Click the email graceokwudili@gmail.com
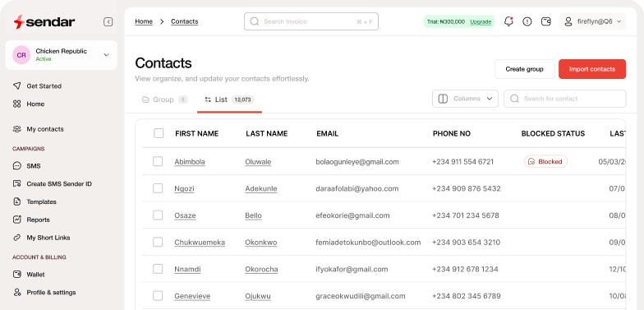Image resolution: width=644 pixels, height=310 pixels. (360, 296)
